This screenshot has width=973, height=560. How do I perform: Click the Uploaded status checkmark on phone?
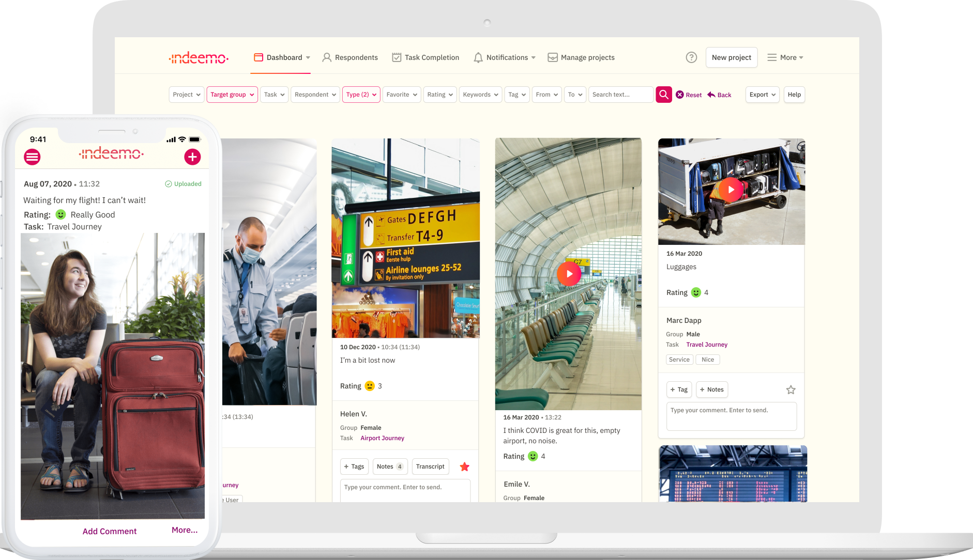click(168, 184)
